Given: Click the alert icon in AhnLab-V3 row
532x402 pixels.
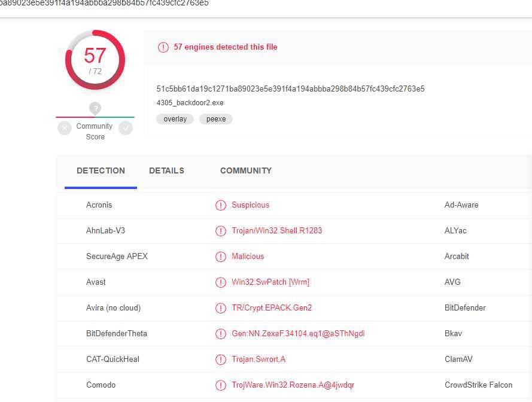Looking at the screenshot, I should point(221,231).
